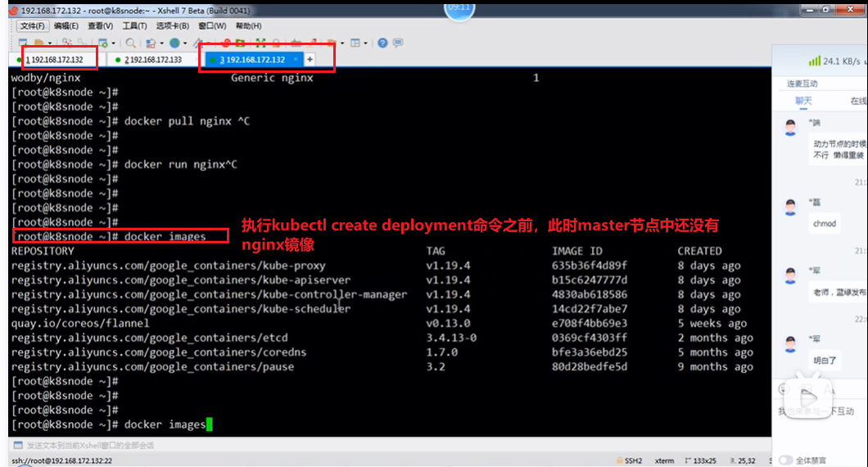This screenshot has width=868, height=467.
Task: Click the chmod chat message bubble
Action: [825, 223]
